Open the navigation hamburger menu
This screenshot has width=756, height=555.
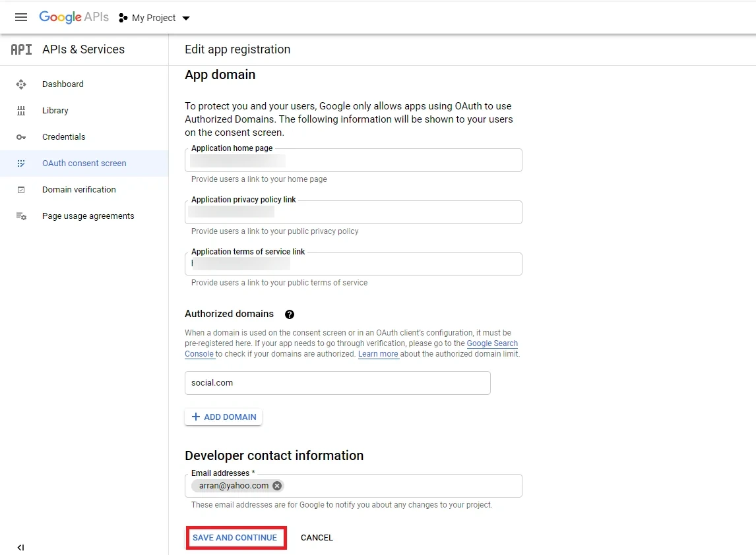20,17
